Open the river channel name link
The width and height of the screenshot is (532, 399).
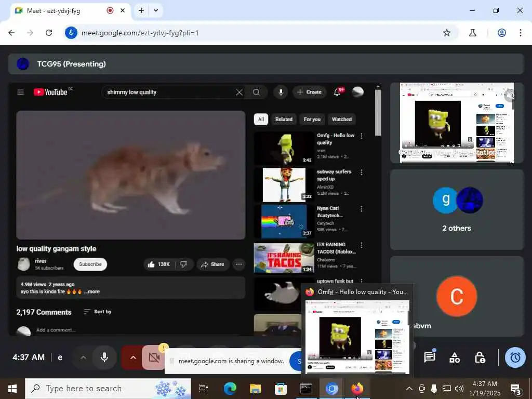pyautogui.click(x=41, y=261)
